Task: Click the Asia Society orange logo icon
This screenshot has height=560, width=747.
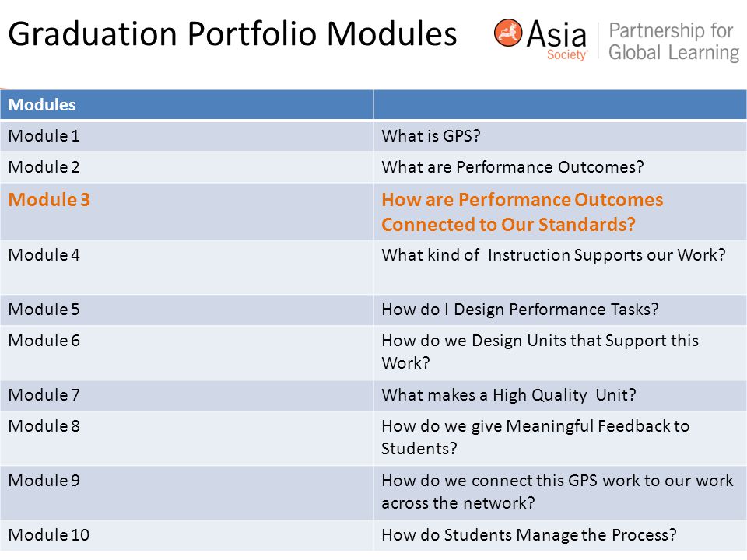Action: (508, 33)
